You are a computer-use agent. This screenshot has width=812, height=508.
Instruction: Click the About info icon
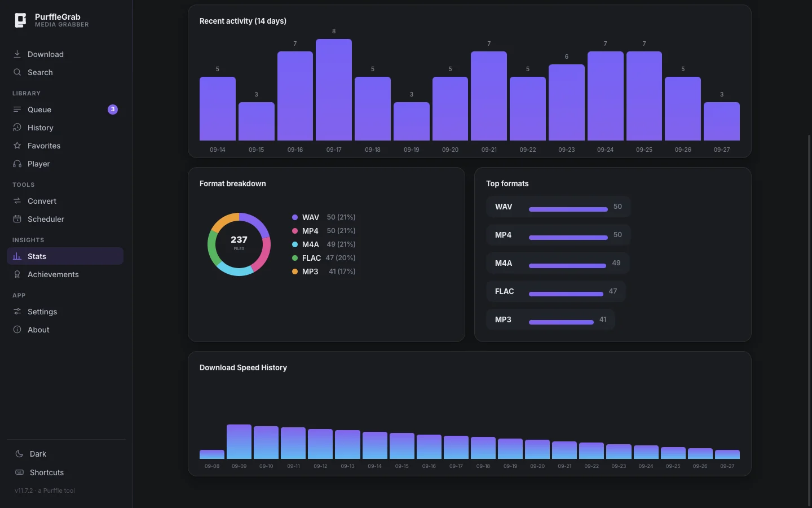tap(17, 330)
